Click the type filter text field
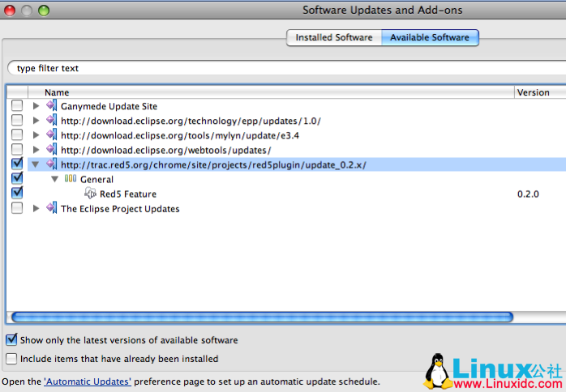 pos(286,68)
